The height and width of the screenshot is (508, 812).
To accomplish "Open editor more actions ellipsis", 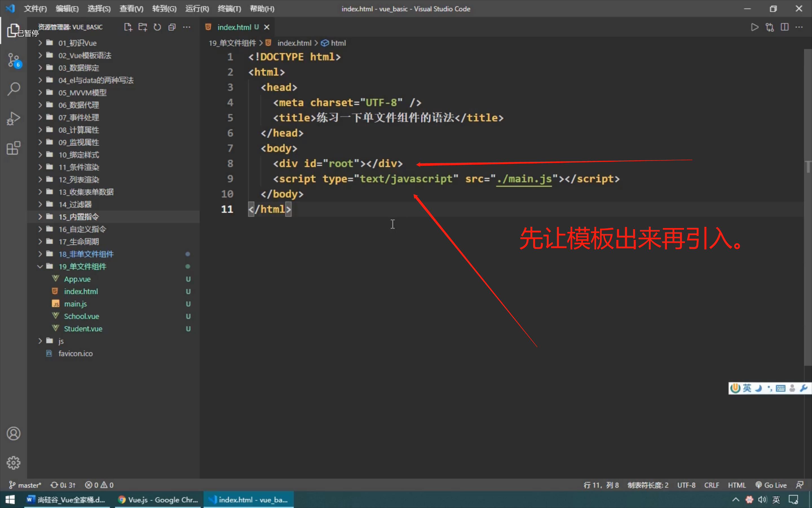I will [x=799, y=27].
